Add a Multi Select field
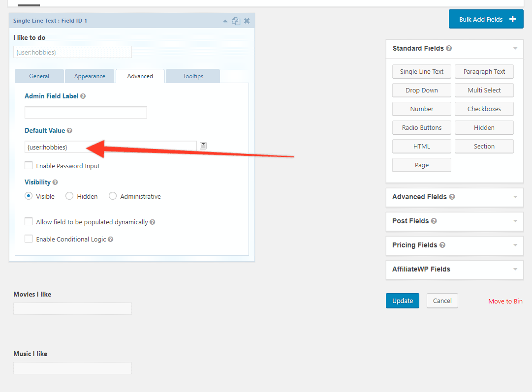Viewport: 532px width, 392px height. [x=484, y=90]
